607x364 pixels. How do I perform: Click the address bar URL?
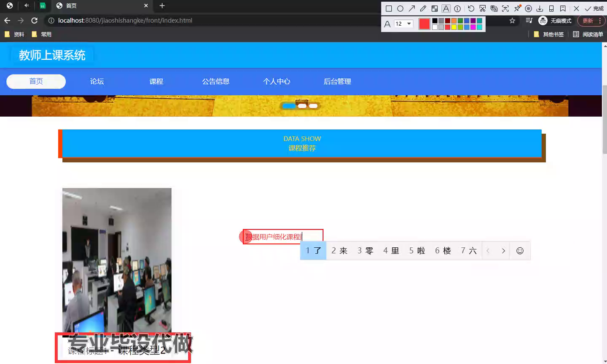point(125,20)
